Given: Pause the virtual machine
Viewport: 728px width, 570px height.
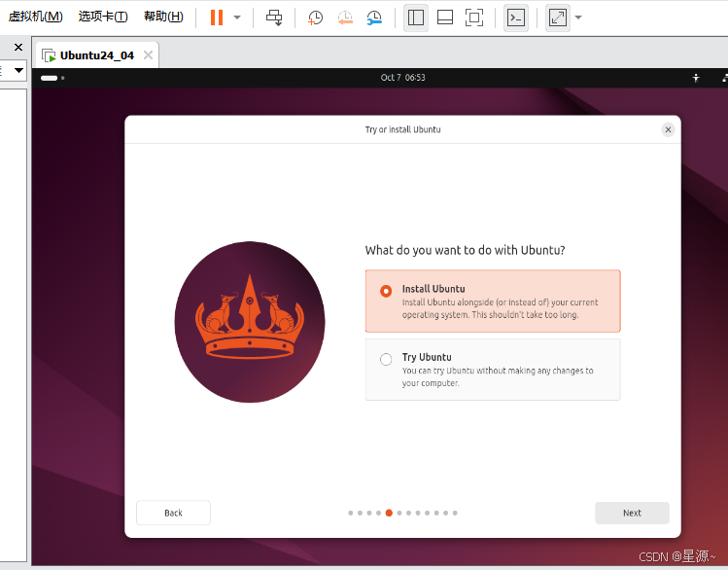Looking at the screenshot, I should (217, 18).
